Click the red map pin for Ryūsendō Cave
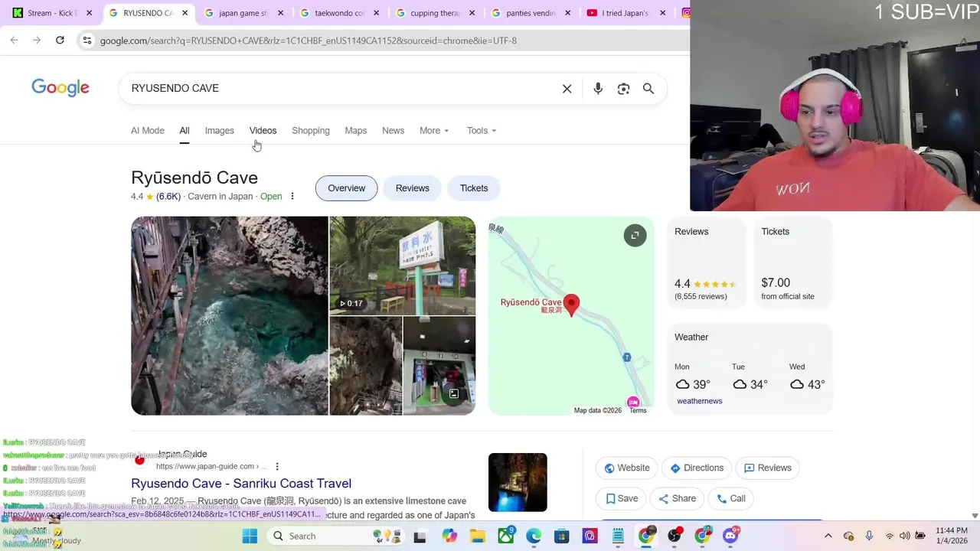Screen dimensions: 980x551 coord(571,305)
